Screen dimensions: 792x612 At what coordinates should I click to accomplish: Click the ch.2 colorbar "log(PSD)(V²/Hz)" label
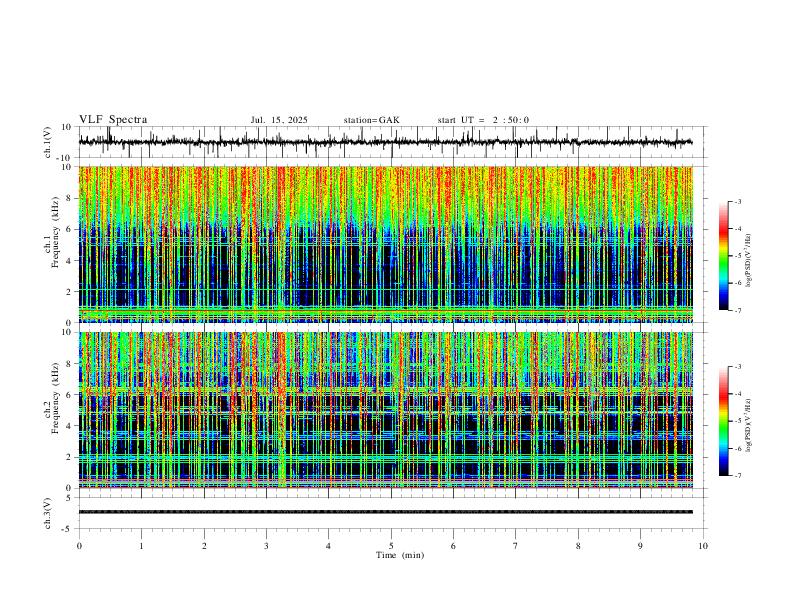[x=748, y=426]
